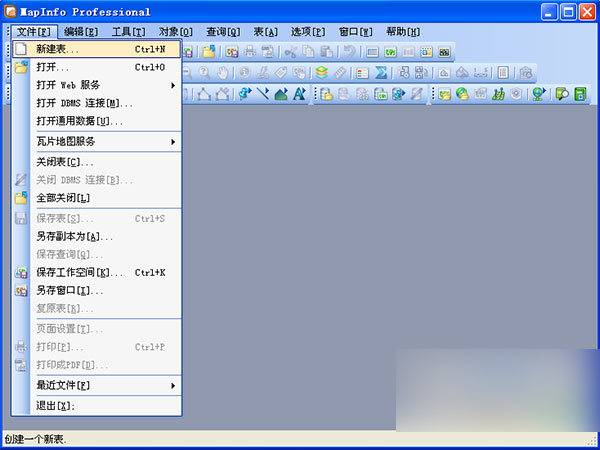Image resolution: width=600 pixels, height=450 pixels.
Task: Click the Open DBMS Table icon
Action: pos(326,93)
